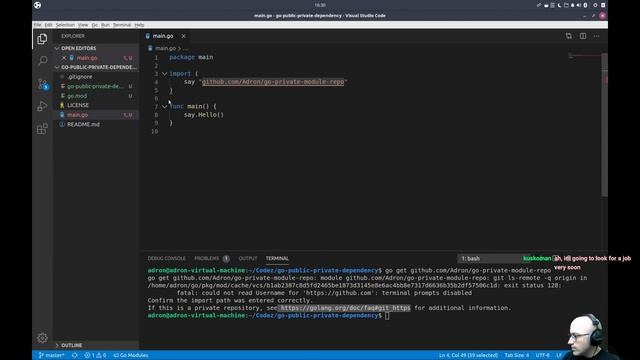Open README.md in the explorer
Screen dimensions: 640x360
[96, 124]
